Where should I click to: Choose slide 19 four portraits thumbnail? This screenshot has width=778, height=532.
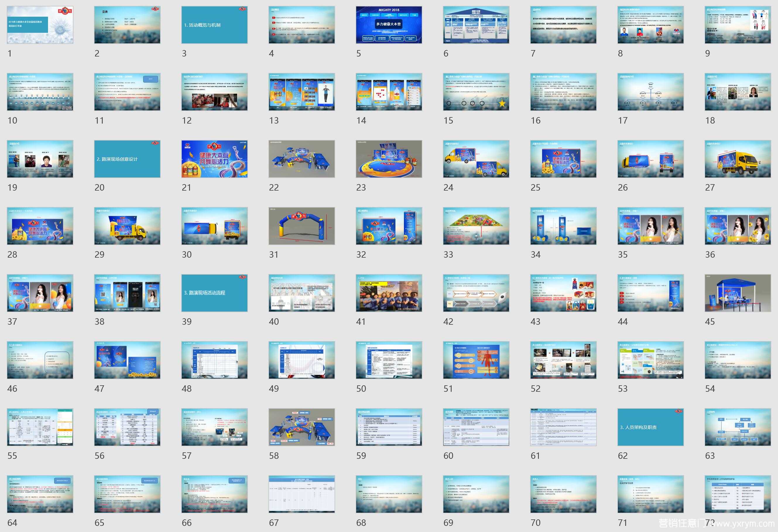[40, 159]
